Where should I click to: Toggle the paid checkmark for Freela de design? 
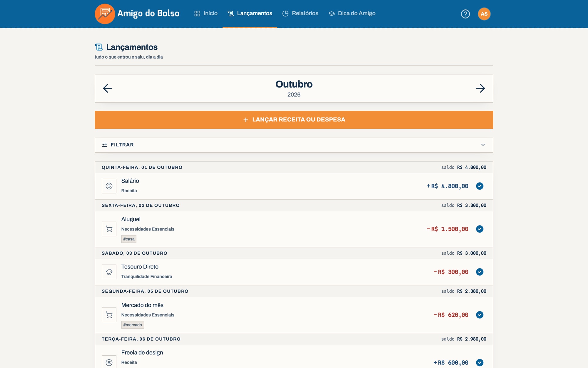480,362
